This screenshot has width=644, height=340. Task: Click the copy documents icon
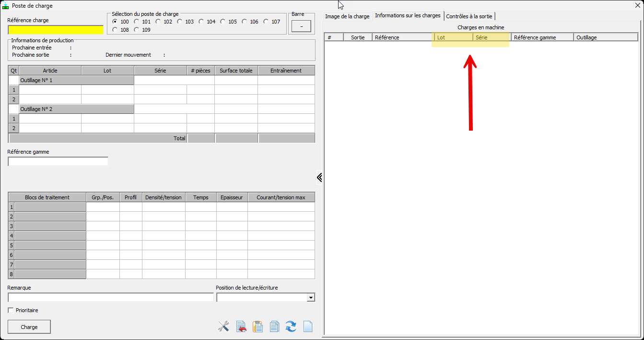pyautogui.click(x=274, y=327)
